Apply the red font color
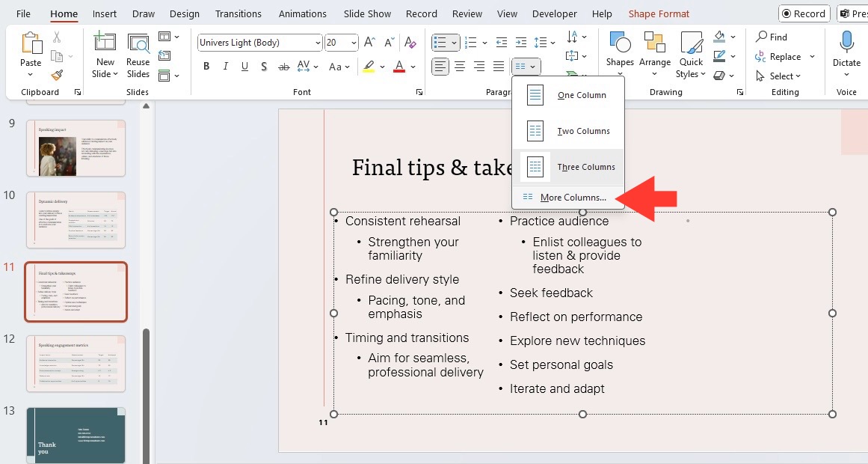Image resolution: width=868 pixels, height=464 pixels. tap(399, 67)
